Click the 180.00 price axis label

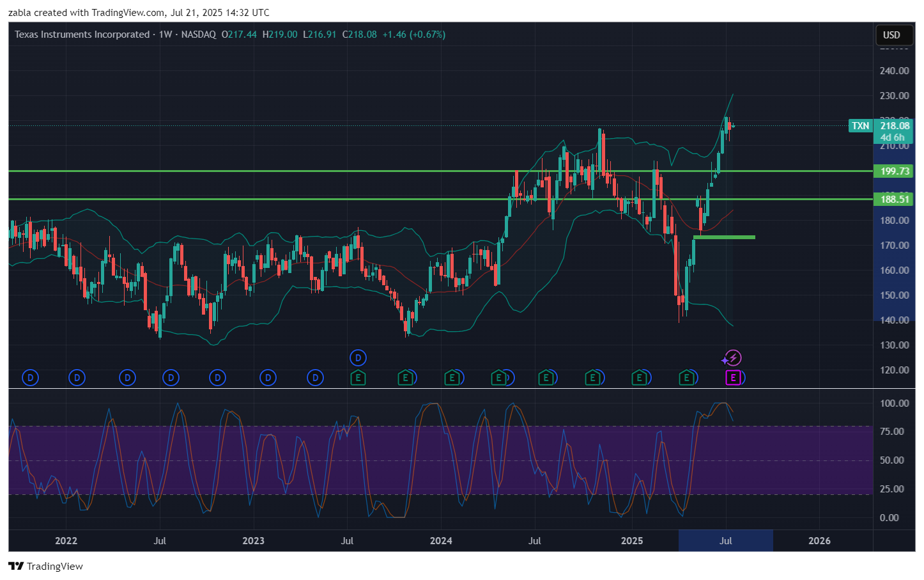click(894, 221)
